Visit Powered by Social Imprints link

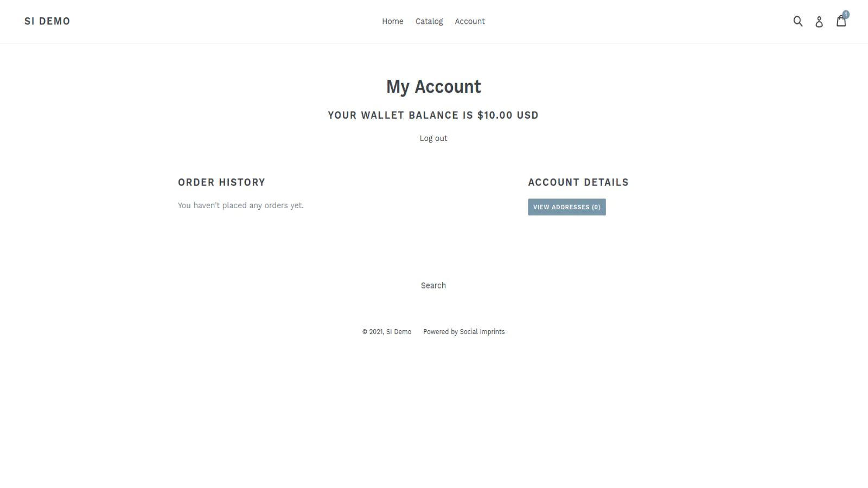[464, 332]
